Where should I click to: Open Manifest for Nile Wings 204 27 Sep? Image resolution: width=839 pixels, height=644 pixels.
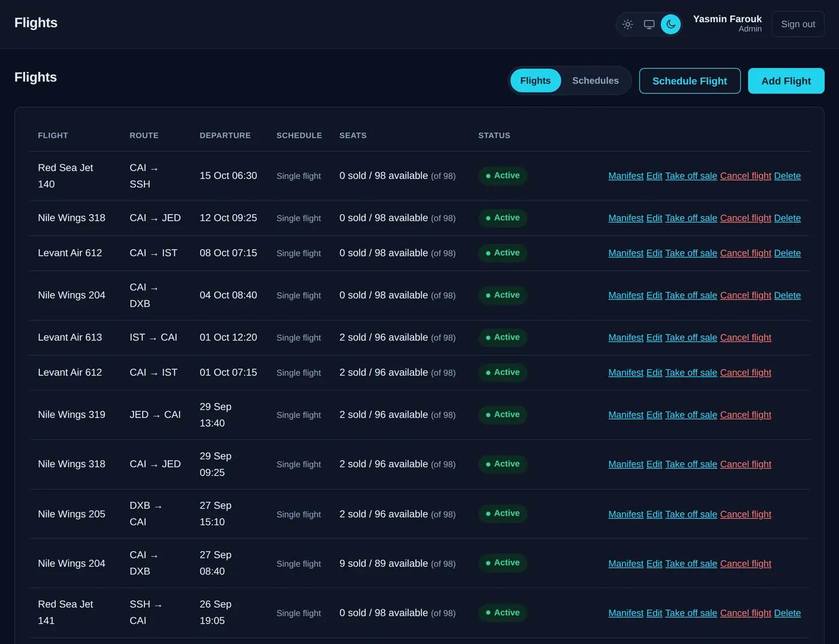626,564
